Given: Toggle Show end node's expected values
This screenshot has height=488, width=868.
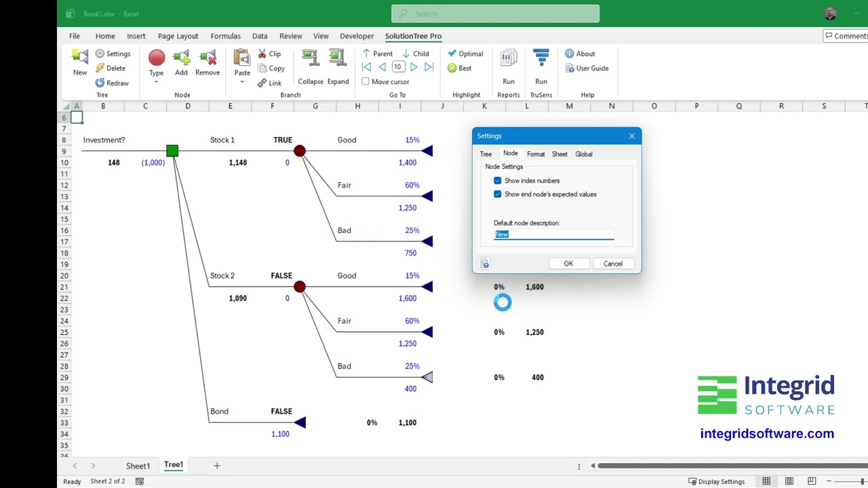Looking at the screenshot, I should pyautogui.click(x=498, y=194).
